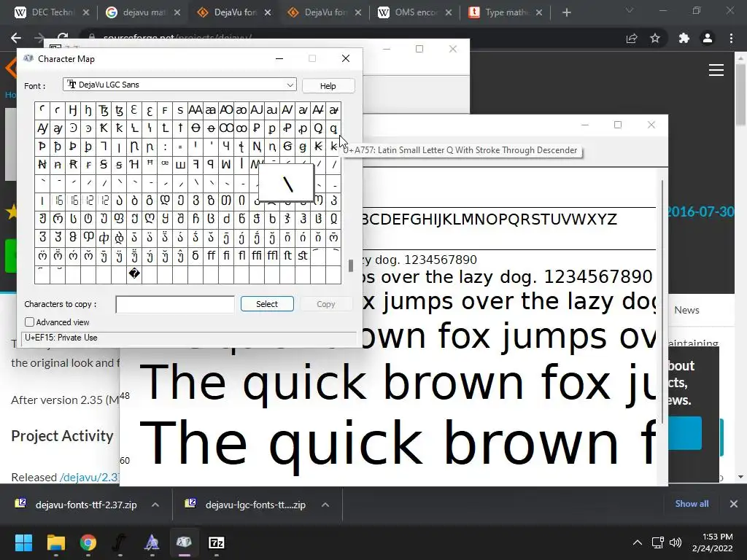Click the Select button in Character Map
The image size is (747, 560).
(267, 304)
